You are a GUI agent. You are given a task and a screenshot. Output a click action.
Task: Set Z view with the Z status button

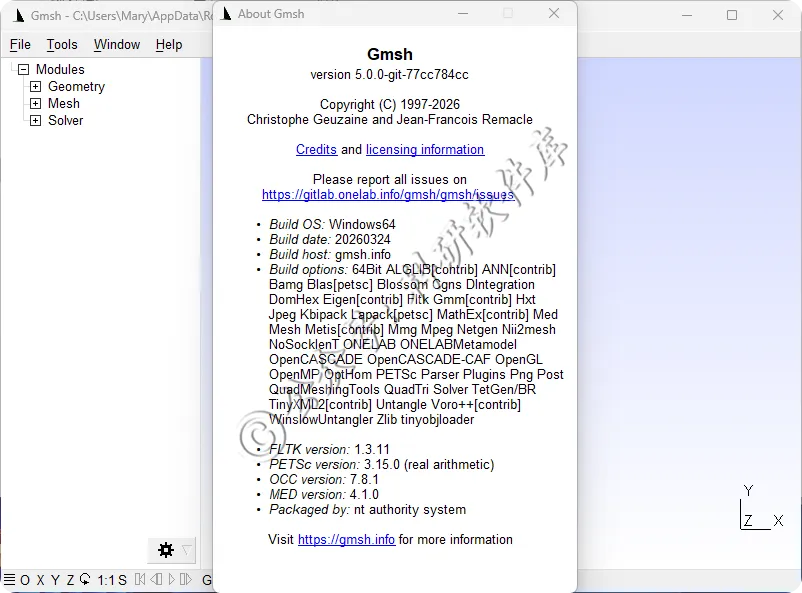70,580
